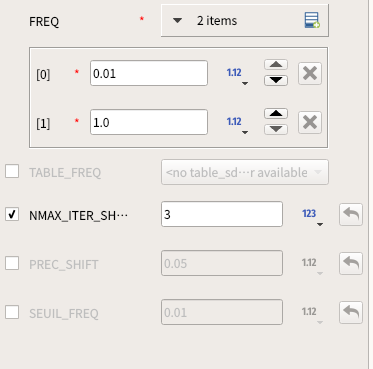This screenshot has width=373, height=369.
Task: Remove FREQ item [1]
Action: [x=310, y=122]
